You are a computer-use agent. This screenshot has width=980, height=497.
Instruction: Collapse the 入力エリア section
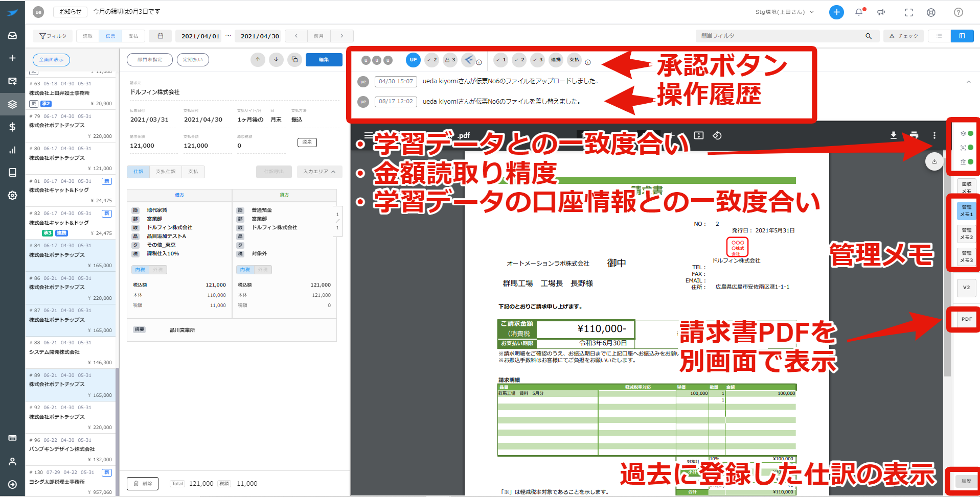point(319,172)
